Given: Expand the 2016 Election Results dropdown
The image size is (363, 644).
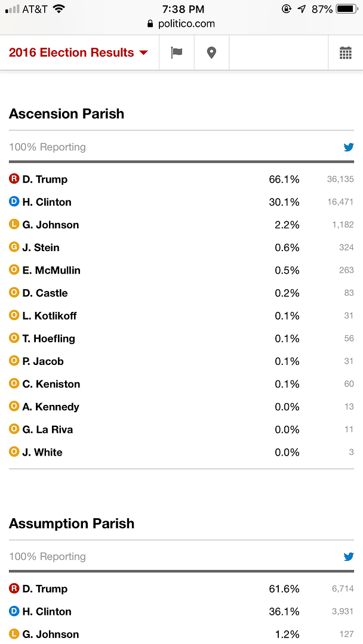Looking at the screenshot, I should (78, 52).
